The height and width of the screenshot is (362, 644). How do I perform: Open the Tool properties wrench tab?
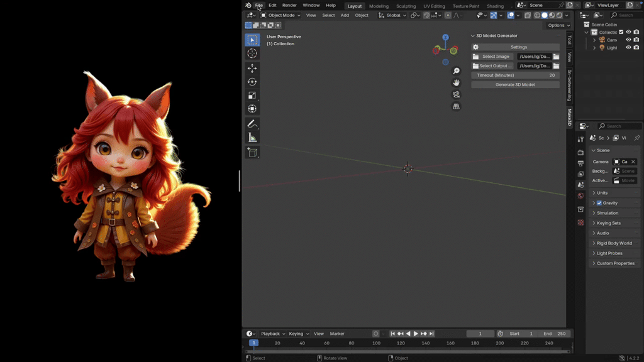pyautogui.click(x=580, y=140)
